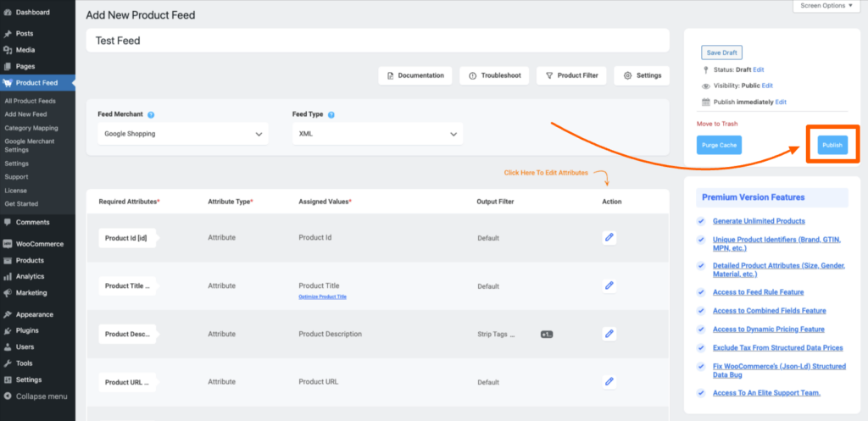
Task: Click "Strip Tags" output filter text
Action: [496, 335]
